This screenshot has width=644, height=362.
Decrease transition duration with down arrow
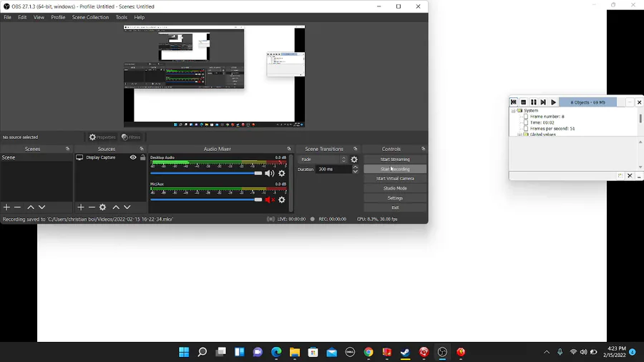(x=355, y=171)
